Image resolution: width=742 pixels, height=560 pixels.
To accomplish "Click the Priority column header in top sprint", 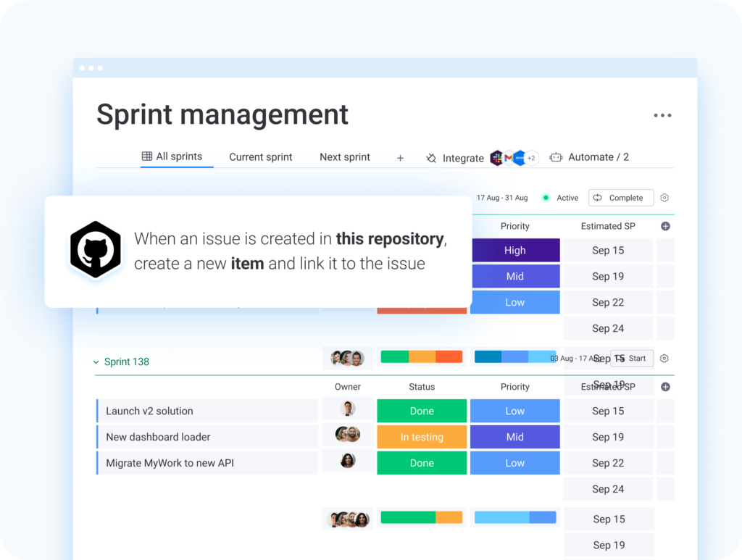I will click(515, 226).
